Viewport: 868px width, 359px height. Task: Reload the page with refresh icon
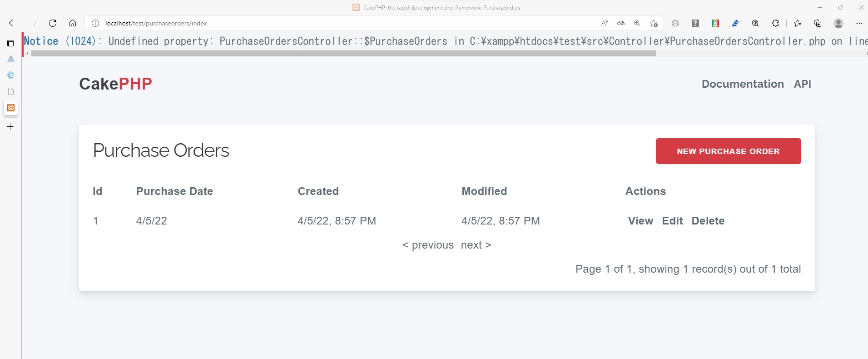53,23
